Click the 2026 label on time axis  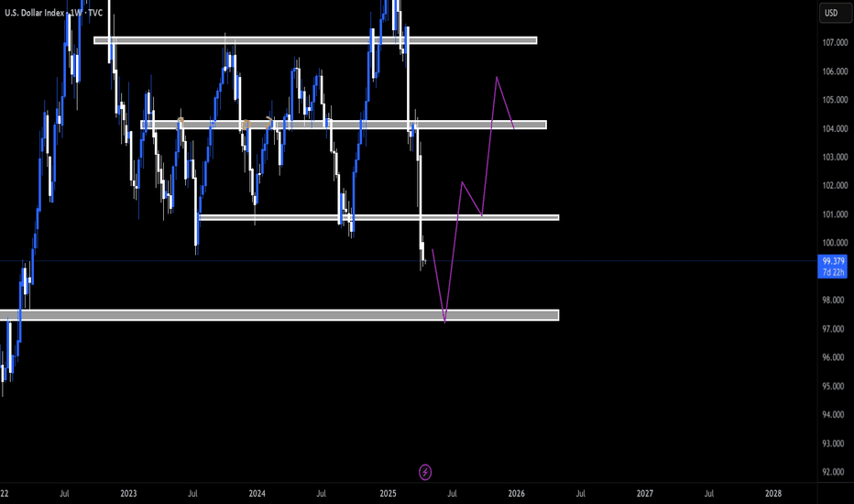pos(516,493)
